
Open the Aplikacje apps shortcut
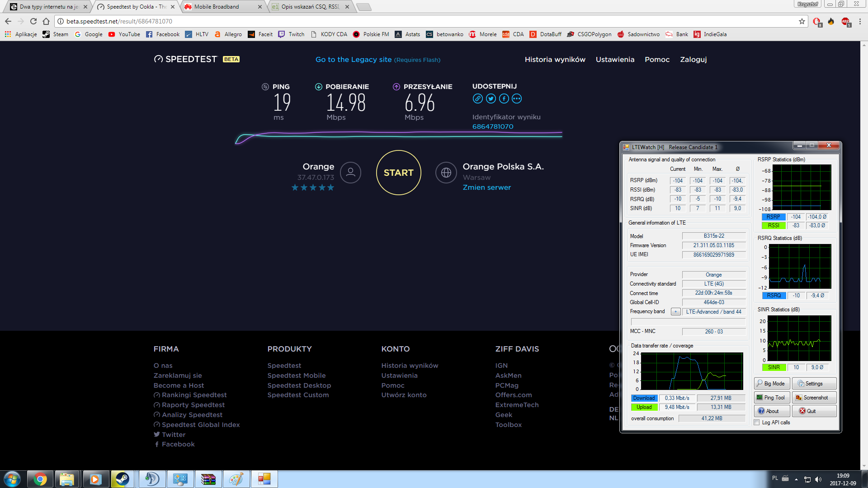(x=21, y=34)
